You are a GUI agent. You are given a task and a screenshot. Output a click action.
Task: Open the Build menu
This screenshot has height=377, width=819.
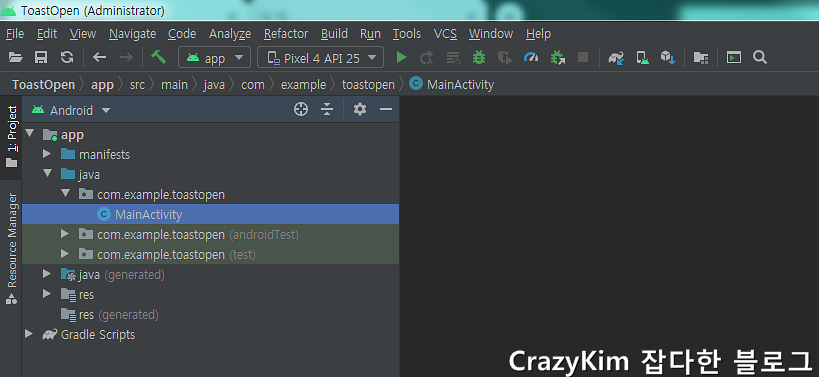click(x=334, y=34)
